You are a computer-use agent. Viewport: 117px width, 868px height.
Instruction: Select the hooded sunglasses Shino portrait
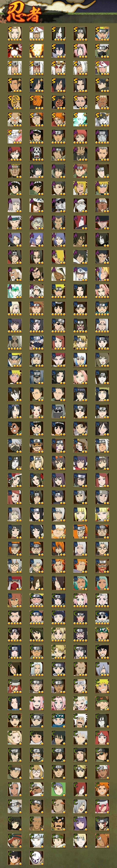click(58, 412)
